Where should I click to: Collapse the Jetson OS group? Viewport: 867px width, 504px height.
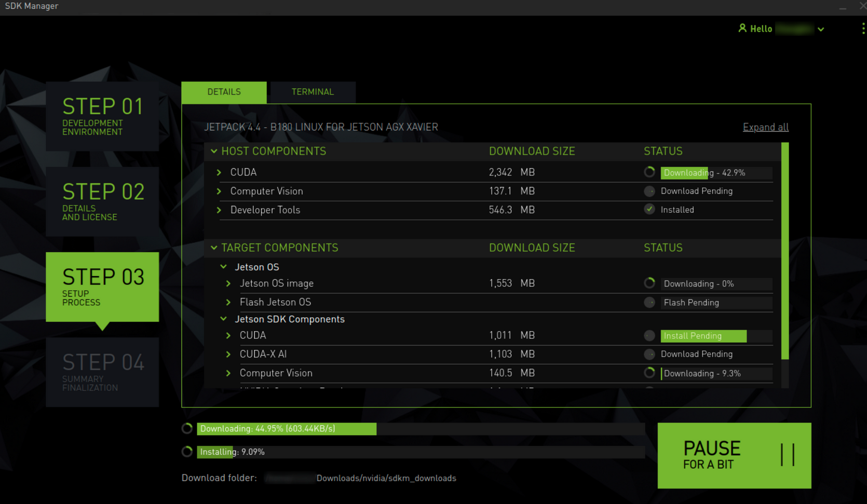(224, 267)
